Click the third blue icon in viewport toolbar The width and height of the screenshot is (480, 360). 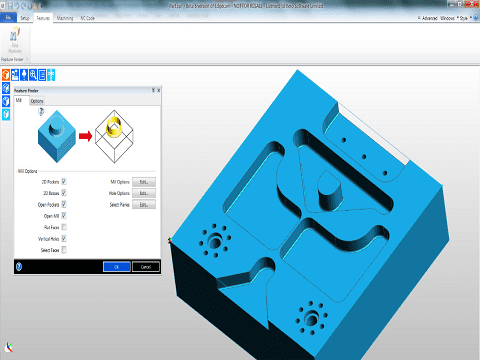pos(24,75)
